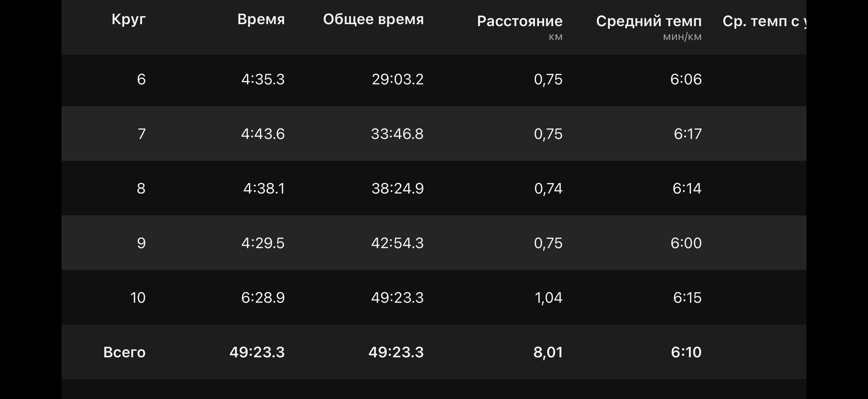The height and width of the screenshot is (399, 868).
Task: Click lap 10 time 6:28.9
Action: [x=263, y=298]
